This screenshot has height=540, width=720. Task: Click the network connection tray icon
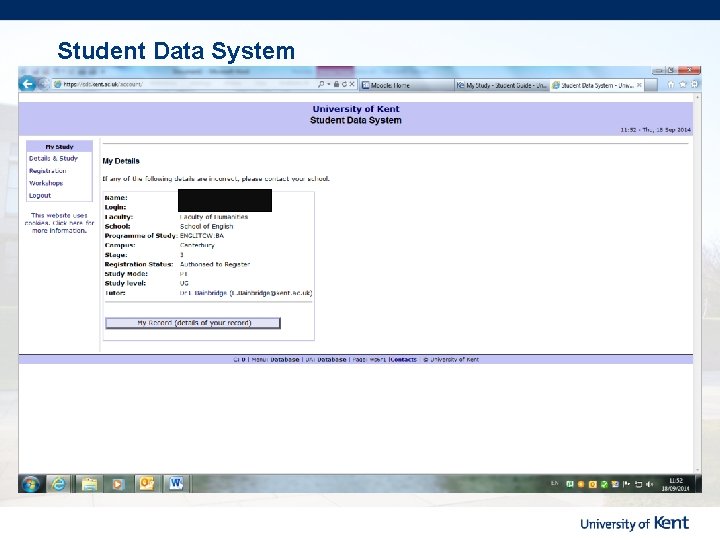(638, 484)
